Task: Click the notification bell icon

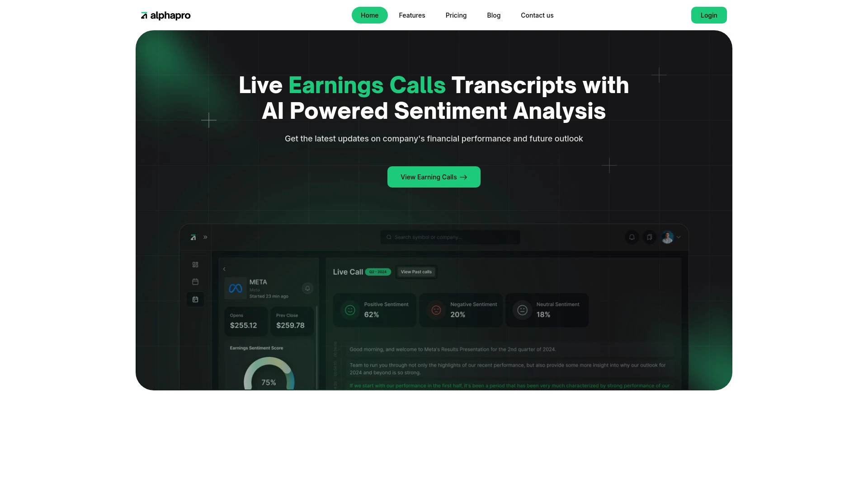Action: point(632,237)
